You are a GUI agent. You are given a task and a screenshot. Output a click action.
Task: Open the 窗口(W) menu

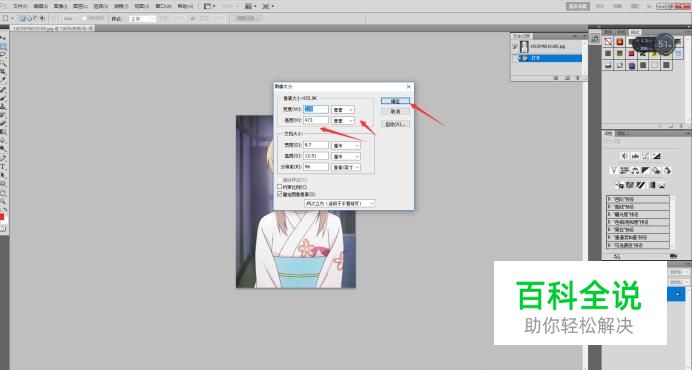click(x=164, y=6)
